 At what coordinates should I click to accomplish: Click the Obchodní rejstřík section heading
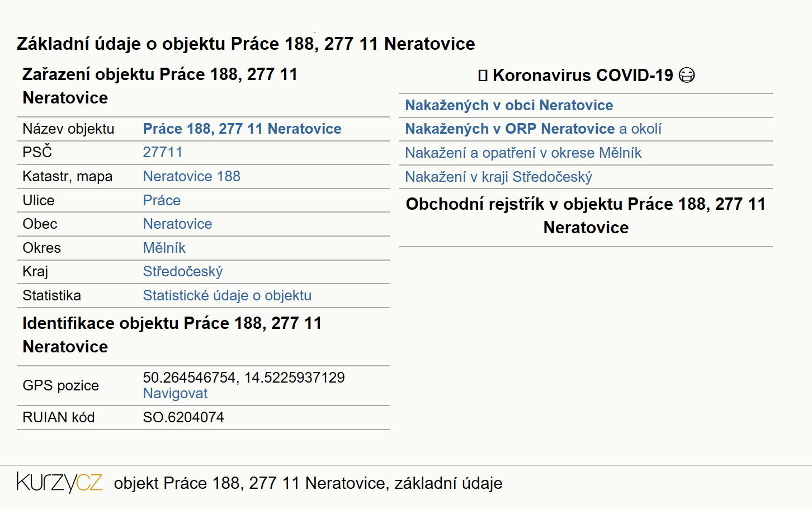click(x=586, y=216)
